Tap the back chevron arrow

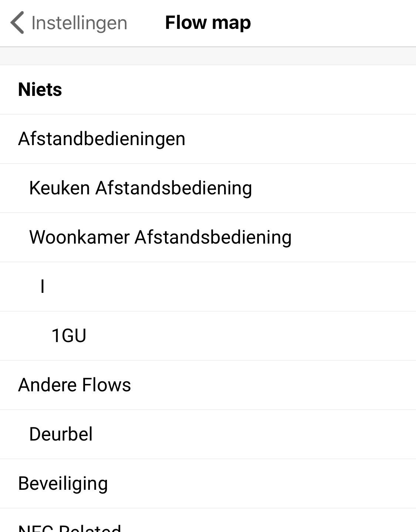point(17,23)
